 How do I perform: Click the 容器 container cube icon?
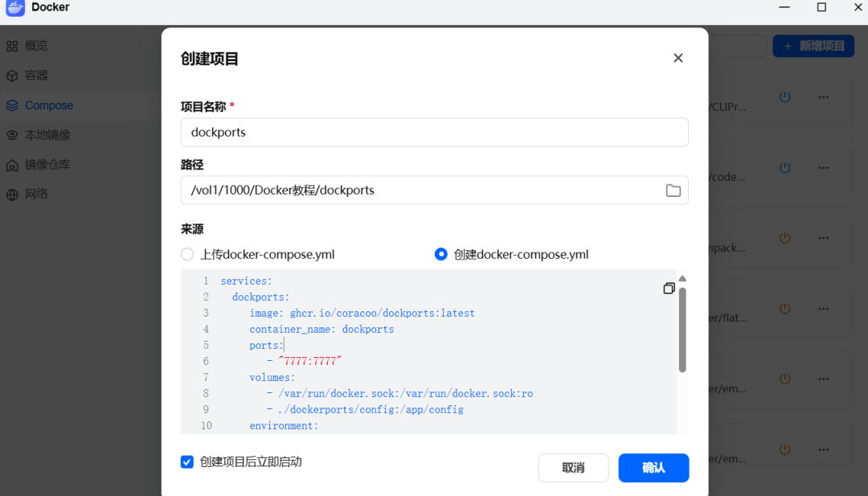click(x=12, y=76)
